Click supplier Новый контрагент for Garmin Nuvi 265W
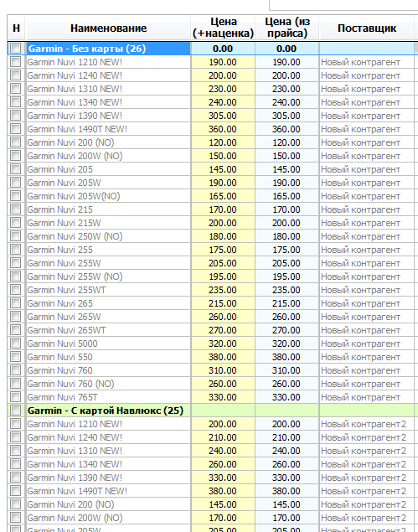Image resolution: width=418 pixels, height=532 pixels. coord(366,317)
